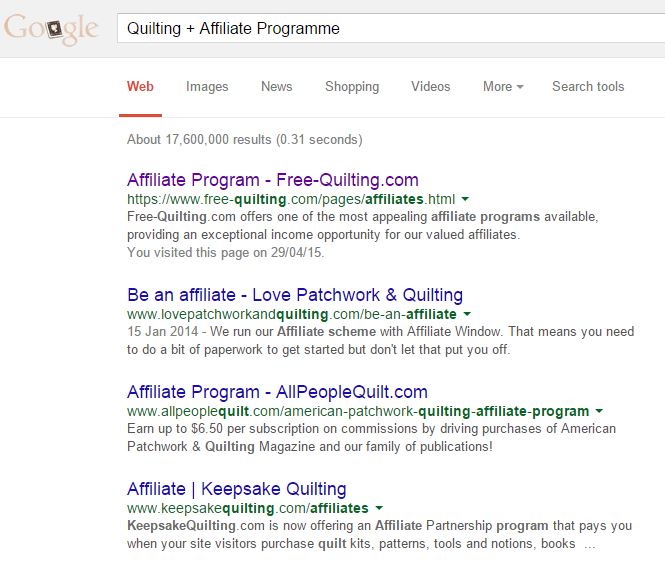
Task: Expand arrow beside allpeoplequilt.com URL
Action: click(599, 411)
